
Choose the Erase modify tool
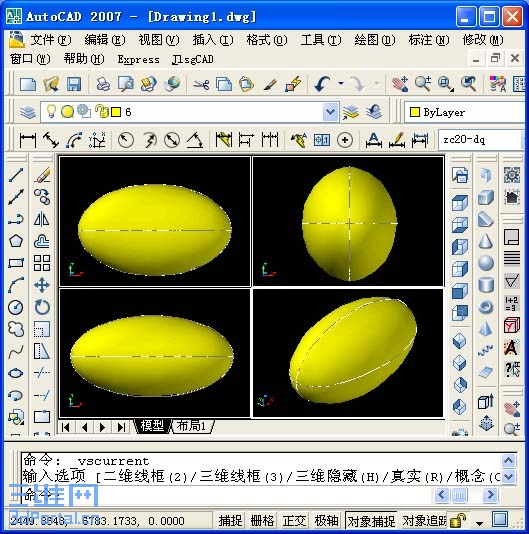42,175
